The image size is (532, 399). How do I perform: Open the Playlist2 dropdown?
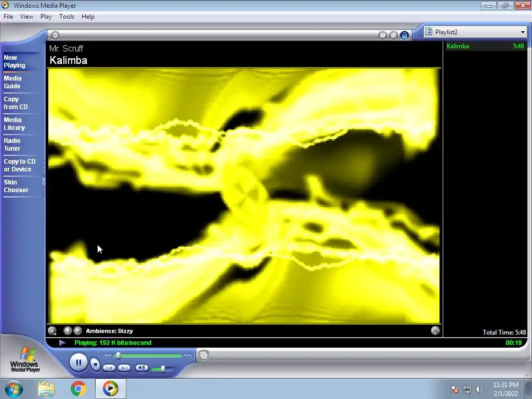476,32
